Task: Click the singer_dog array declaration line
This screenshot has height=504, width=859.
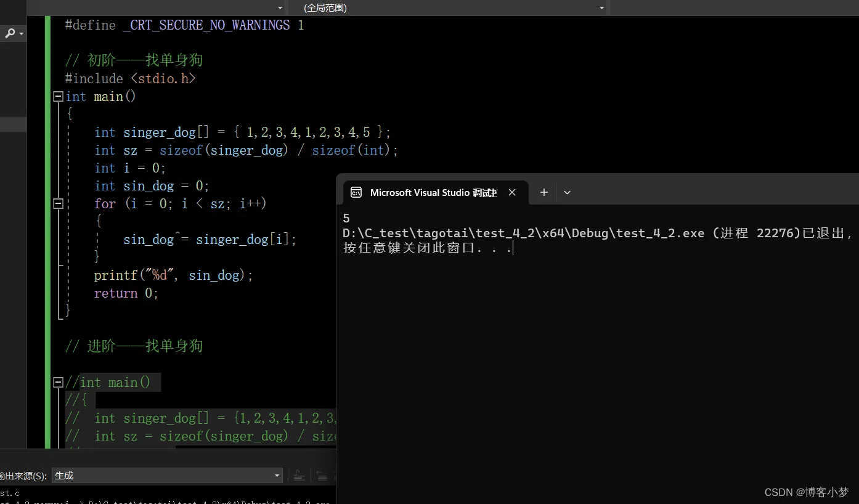Action: point(243,132)
